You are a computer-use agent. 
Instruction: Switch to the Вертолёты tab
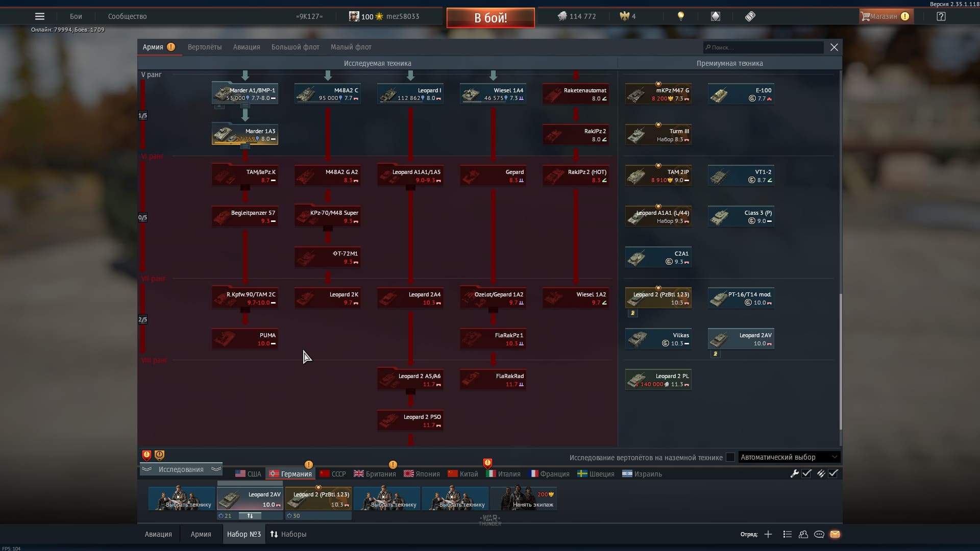click(204, 47)
